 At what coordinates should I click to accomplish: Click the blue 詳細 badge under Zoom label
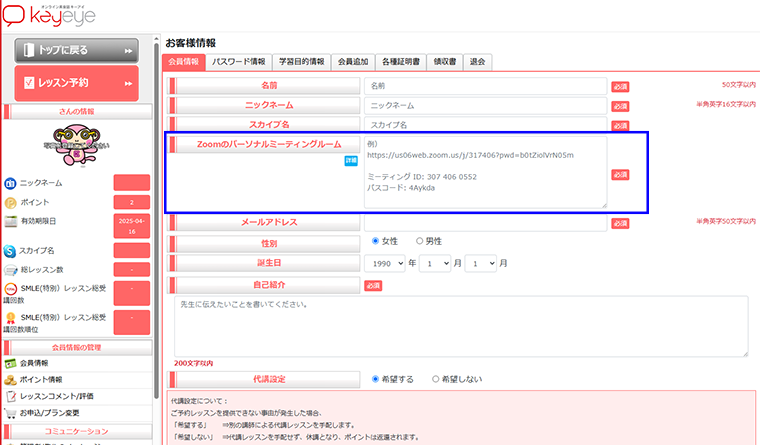(351, 160)
